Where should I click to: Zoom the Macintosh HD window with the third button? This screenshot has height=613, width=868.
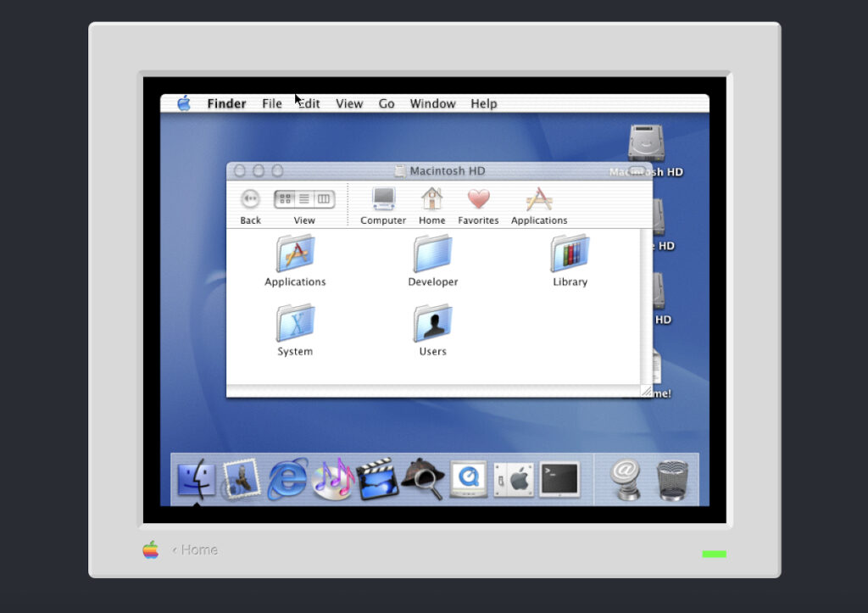click(277, 171)
